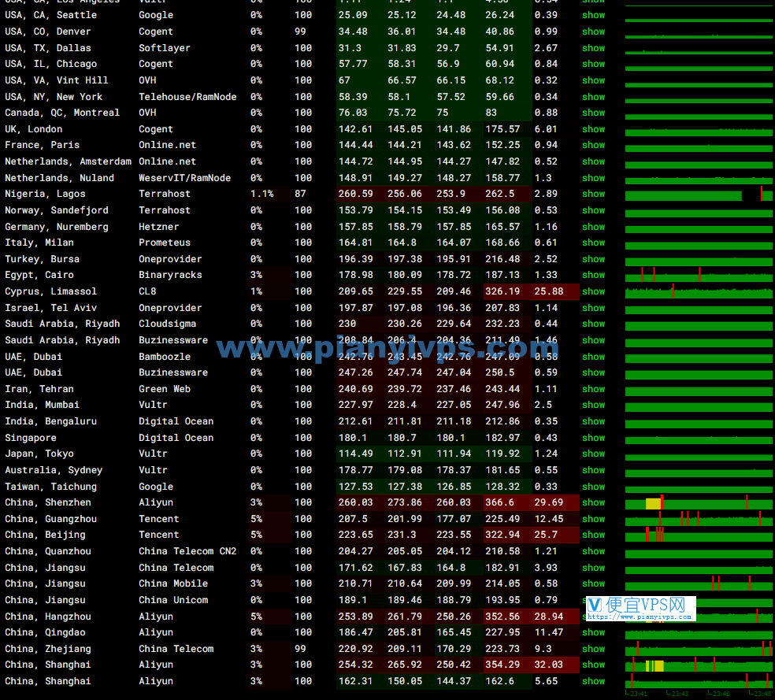Click show for Israel, Tel Aviv row
This screenshot has height=700, width=775.
(593, 308)
